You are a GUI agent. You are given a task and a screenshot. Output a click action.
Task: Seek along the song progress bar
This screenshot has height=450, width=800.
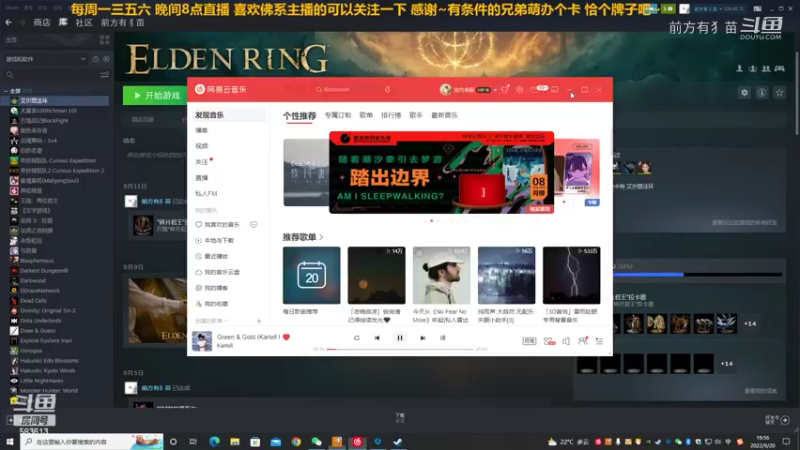pos(401,349)
